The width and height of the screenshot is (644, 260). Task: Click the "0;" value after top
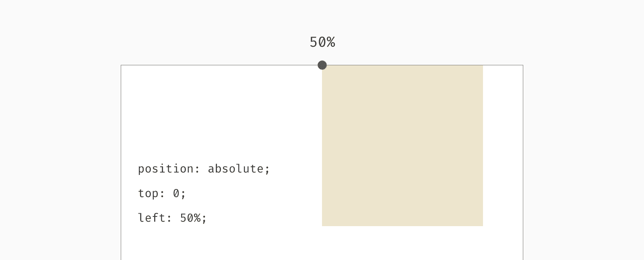180,193
